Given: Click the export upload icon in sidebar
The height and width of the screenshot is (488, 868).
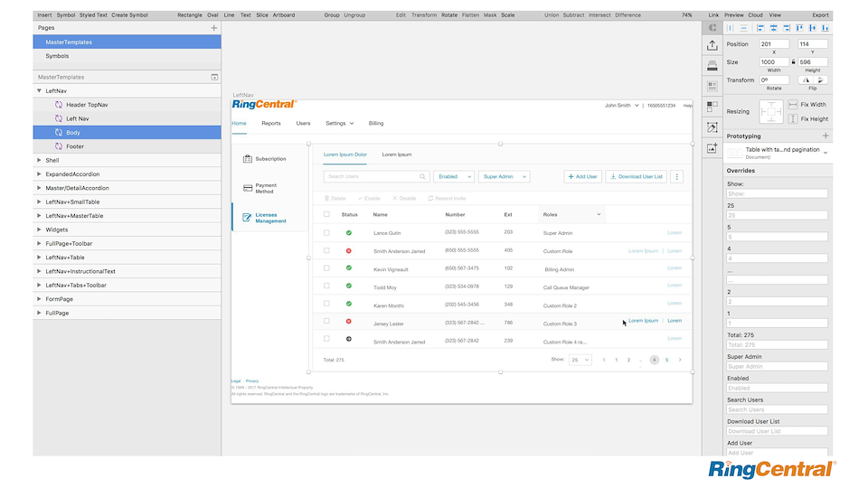Looking at the screenshot, I should click(x=712, y=45).
